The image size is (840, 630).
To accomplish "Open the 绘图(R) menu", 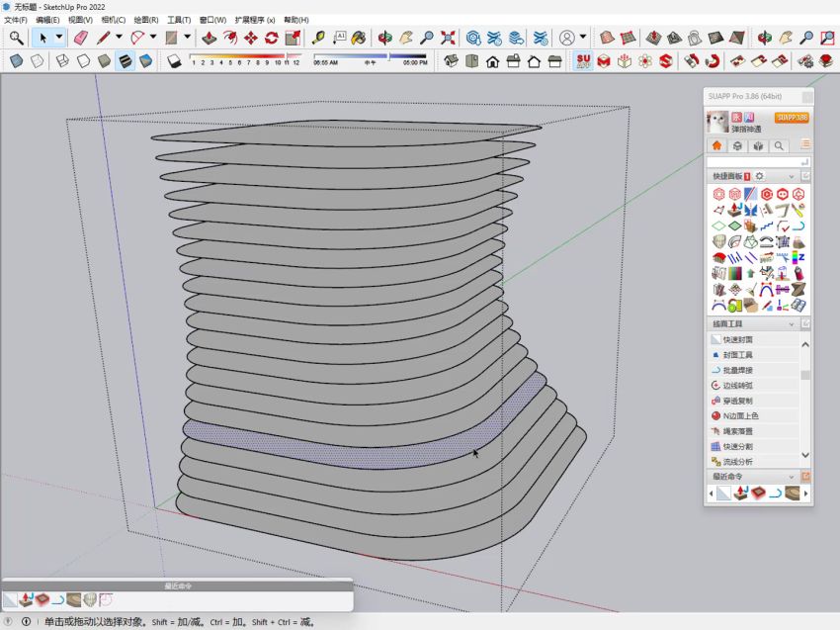I will pyautogui.click(x=146, y=20).
